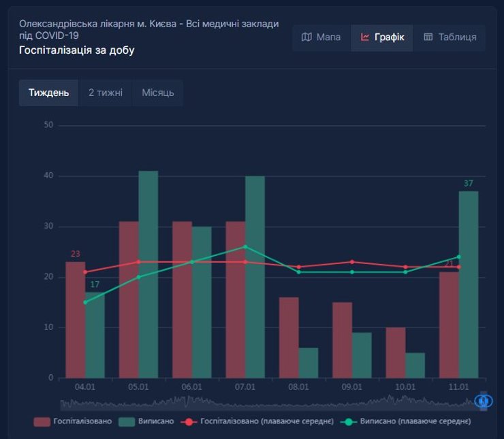Click the red Госпіталізовано legend rectangle
Screen dimensions: 504x439
(42, 422)
